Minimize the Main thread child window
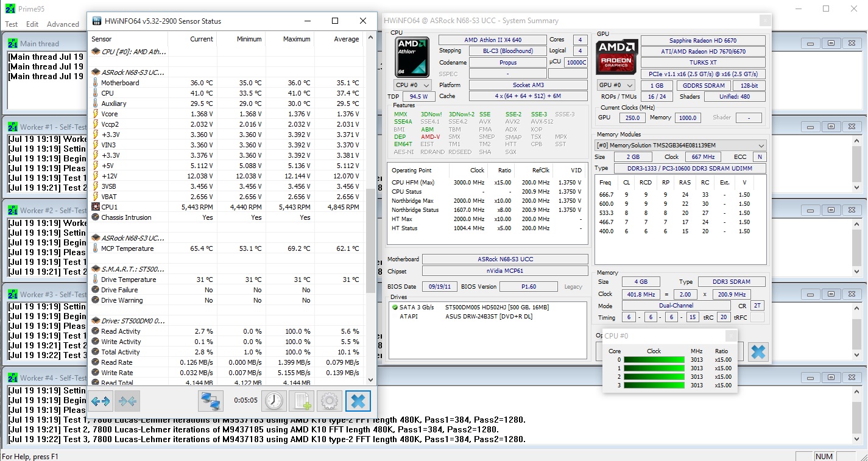The image size is (868, 461). click(809, 43)
